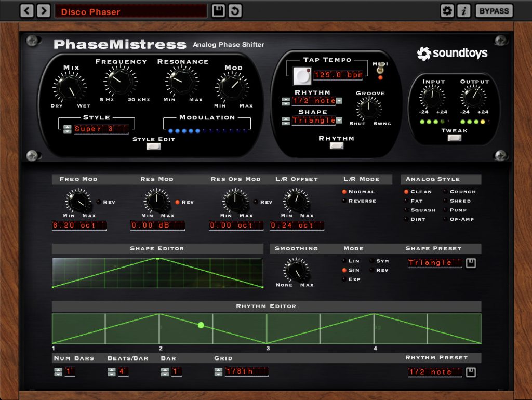Go to next preset with right arrow
532x400 pixels.
44,11
